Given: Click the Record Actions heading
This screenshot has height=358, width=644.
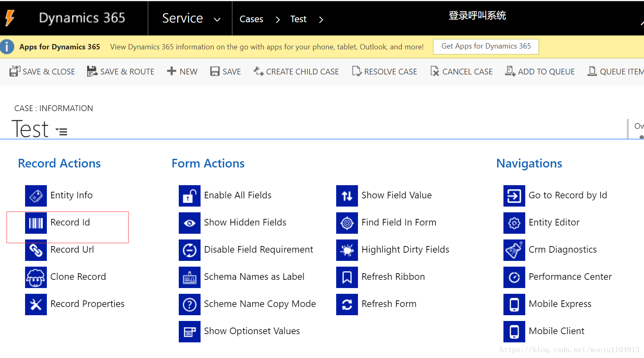Looking at the screenshot, I should [59, 163].
